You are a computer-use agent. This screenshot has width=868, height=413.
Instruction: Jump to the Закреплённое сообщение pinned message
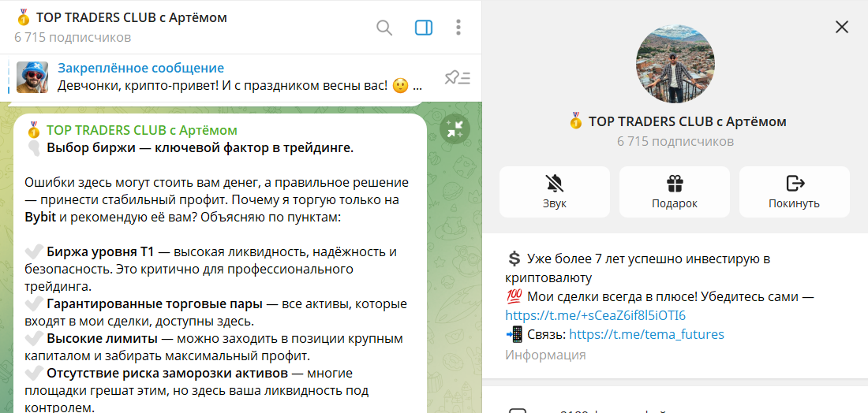coord(140,69)
